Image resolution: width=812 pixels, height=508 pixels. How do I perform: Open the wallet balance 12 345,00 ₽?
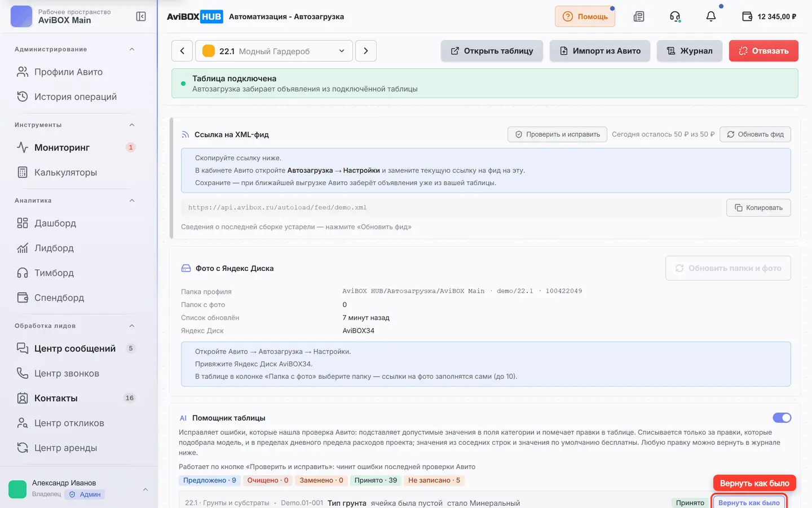click(x=769, y=16)
